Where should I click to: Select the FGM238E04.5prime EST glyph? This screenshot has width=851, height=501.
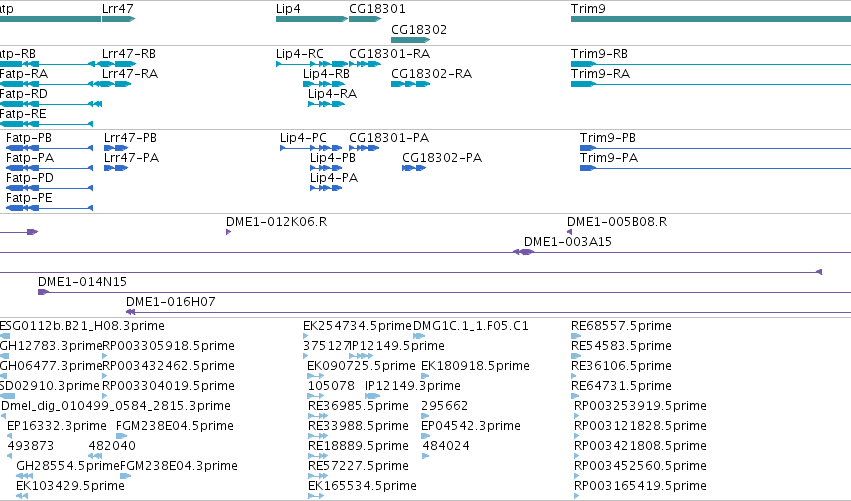click(122, 436)
